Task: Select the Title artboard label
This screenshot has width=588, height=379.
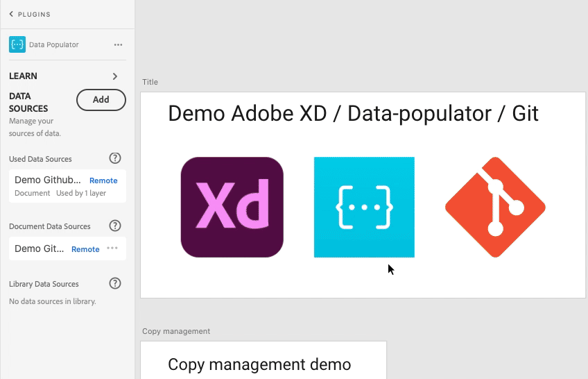Action: coord(150,82)
